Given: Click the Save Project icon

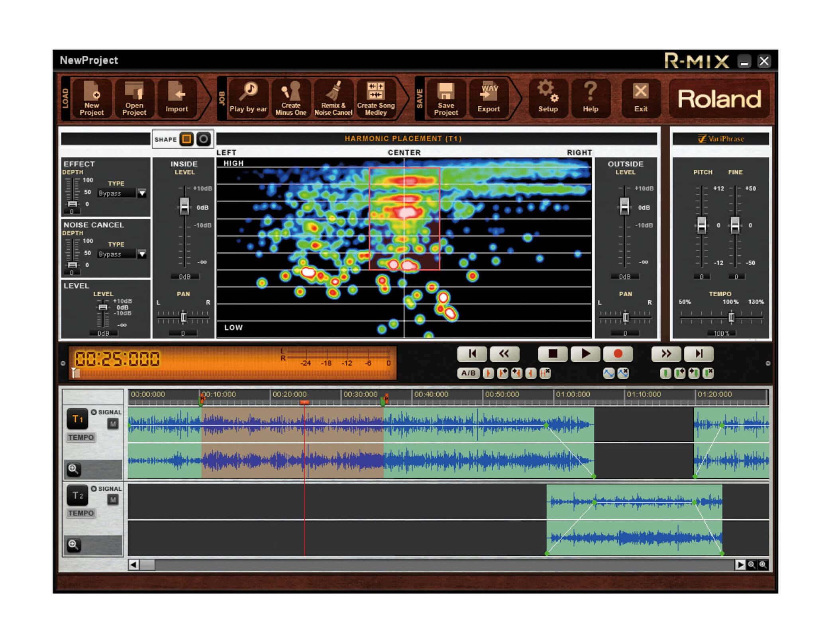Looking at the screenshot, I should (x=446, y=98).
